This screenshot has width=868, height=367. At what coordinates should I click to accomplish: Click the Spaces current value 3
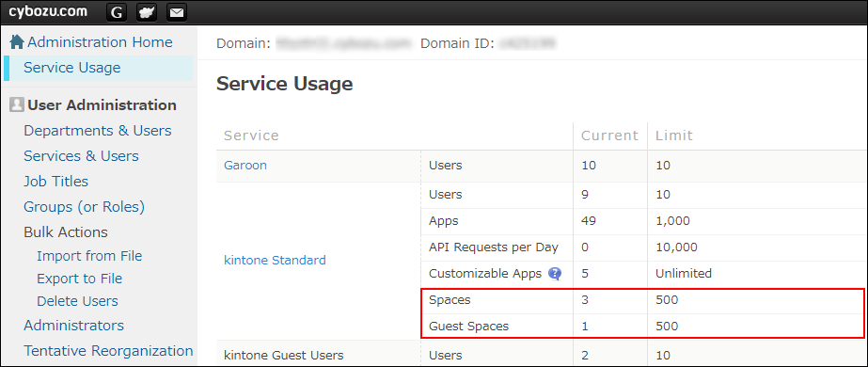(585, 300)
